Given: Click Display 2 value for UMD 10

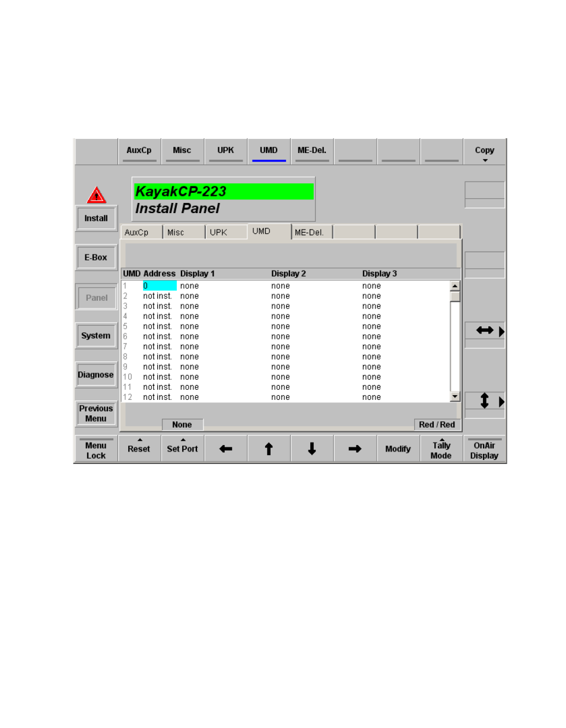Looking at the screenshot, I should click(281, 377).
